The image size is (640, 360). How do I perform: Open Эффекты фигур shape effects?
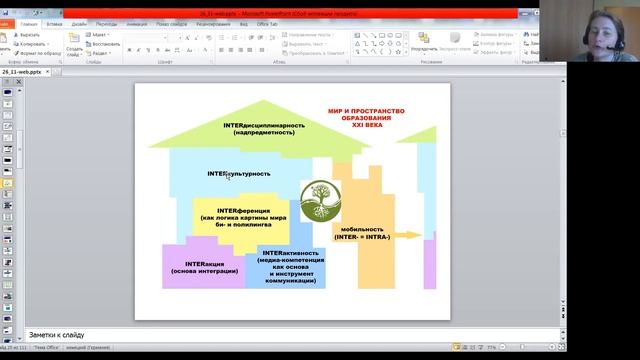493,53
